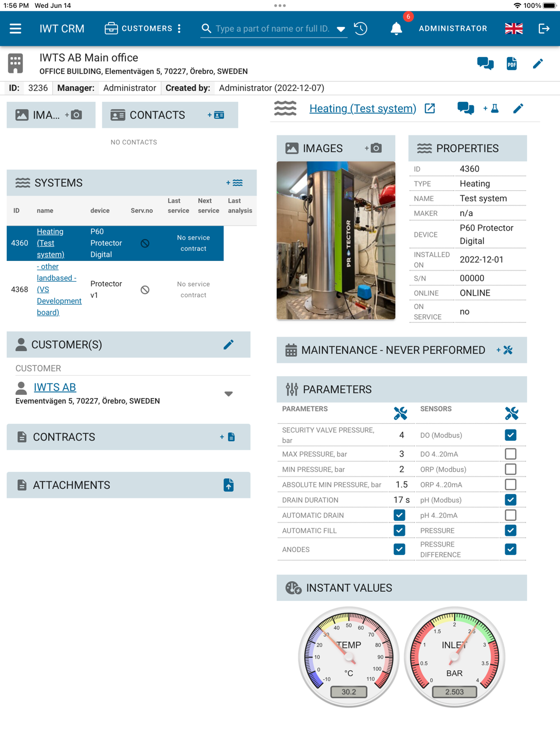Click no-service icon for system 4368
This screenshot has height=747, width=560.
point(145,290)
